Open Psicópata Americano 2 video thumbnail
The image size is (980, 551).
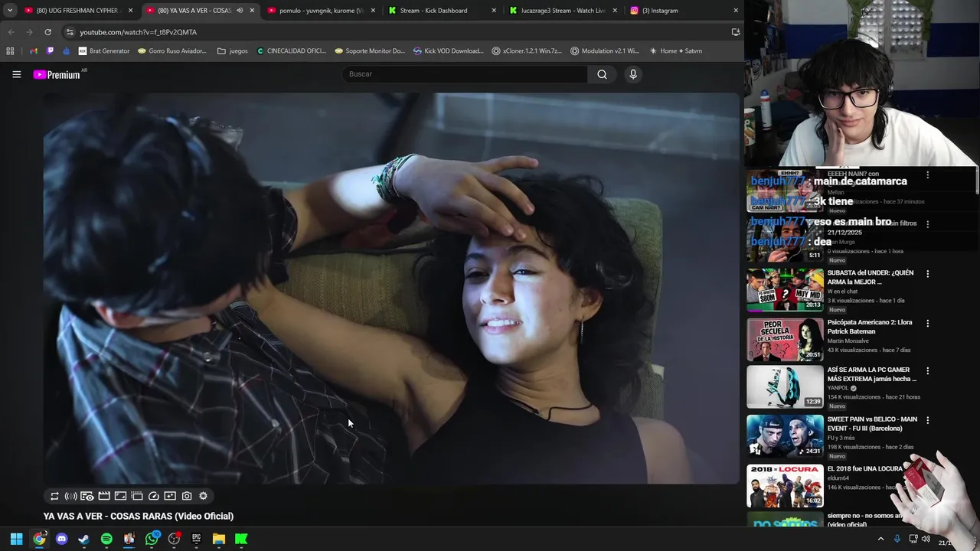pos(785,339)
